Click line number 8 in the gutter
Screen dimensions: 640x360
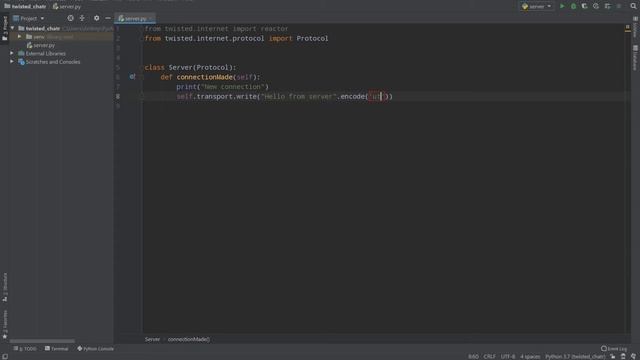click(x=118, y=97)
